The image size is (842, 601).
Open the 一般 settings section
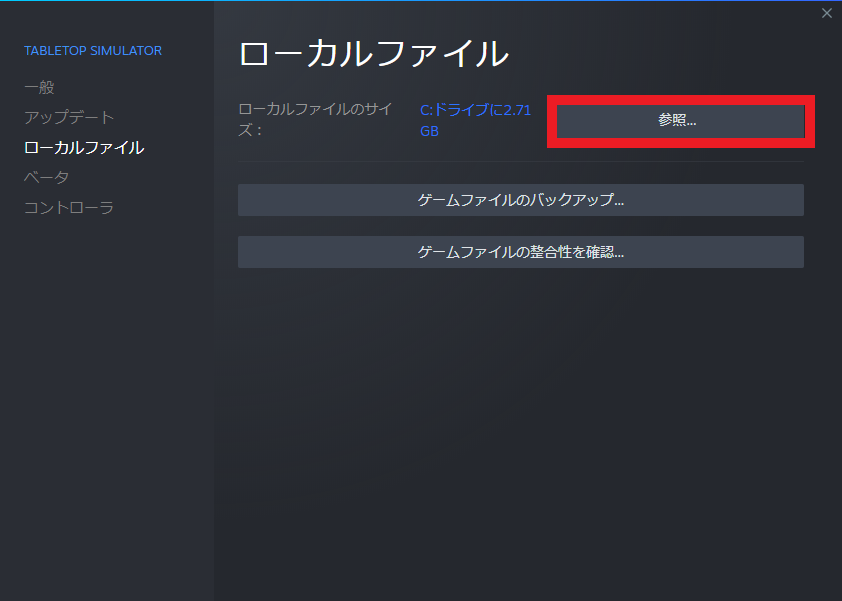(x=39, y=88)
